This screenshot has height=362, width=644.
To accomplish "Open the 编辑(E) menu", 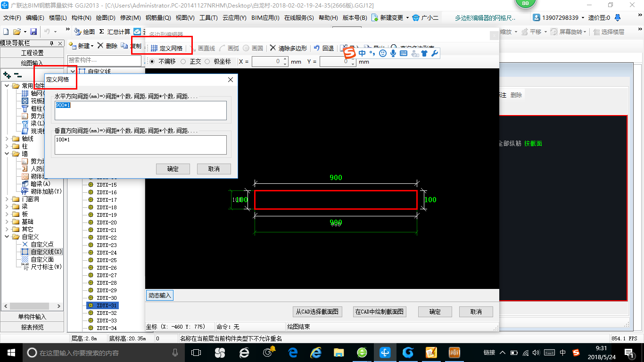I will click(35, 17).
